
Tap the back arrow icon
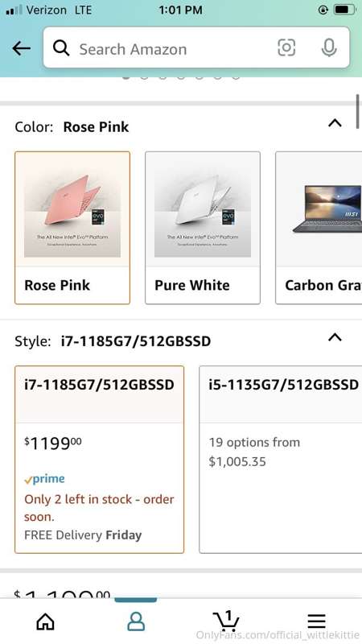(22, 48)
